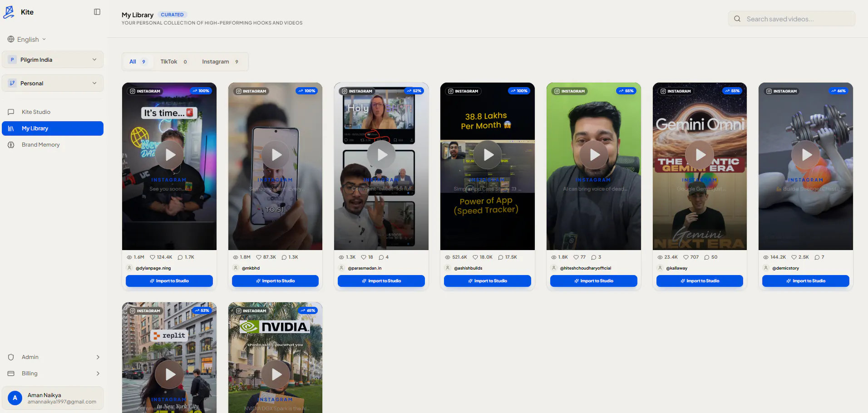The height and width of the screenshot is (413, 868).
Task: Open the Pilgrim India workspace dropdown
Action: (x=53, y=59)
